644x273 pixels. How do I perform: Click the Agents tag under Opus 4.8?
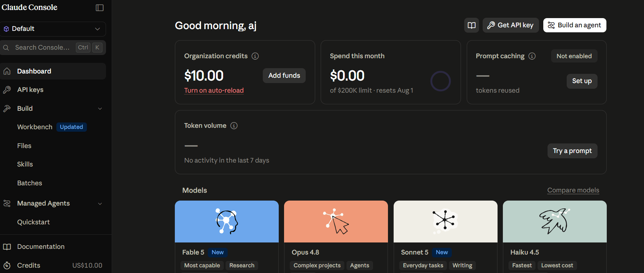tap(360, 266)
